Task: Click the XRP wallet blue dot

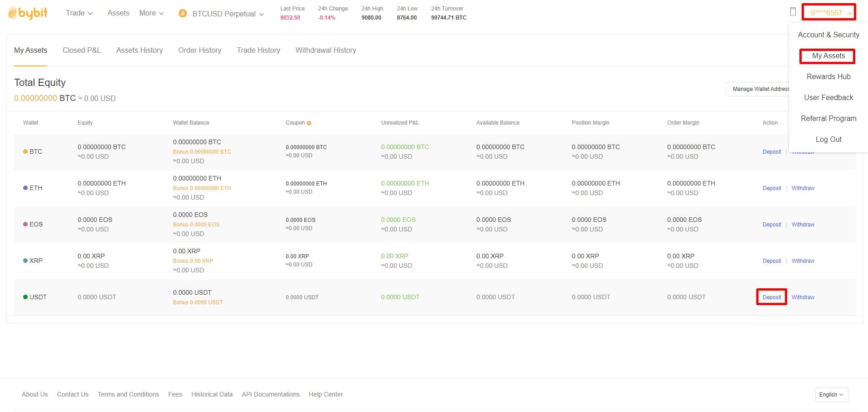Action: (x=25, y=261)
